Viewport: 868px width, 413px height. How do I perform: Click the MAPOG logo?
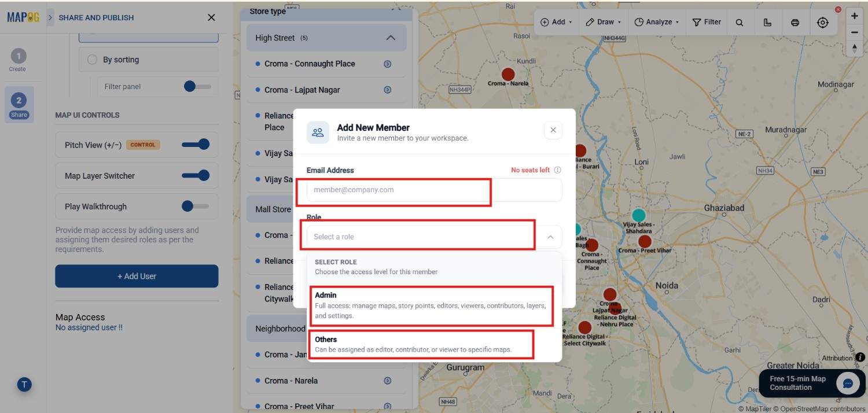tap(23, 17)
